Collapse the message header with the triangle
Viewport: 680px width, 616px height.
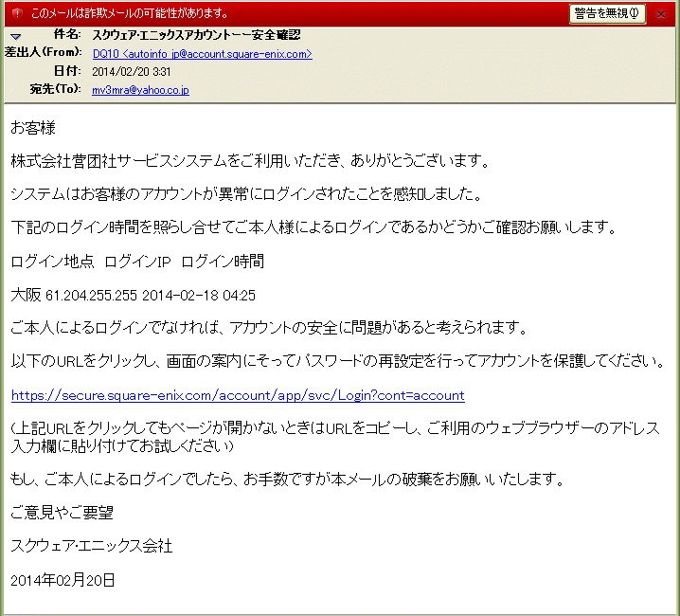click(x=15, y=36)
